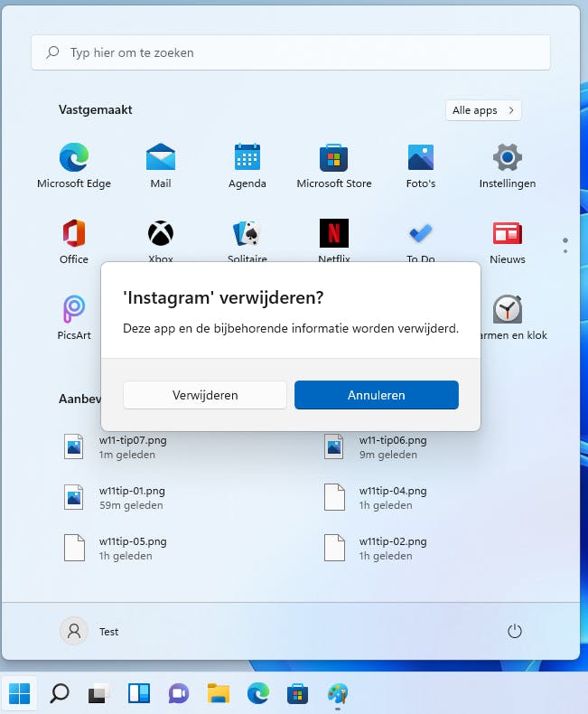This screenshot has width=588, height=714.
Task: Open the Foto's app
Action: [421, 165]
